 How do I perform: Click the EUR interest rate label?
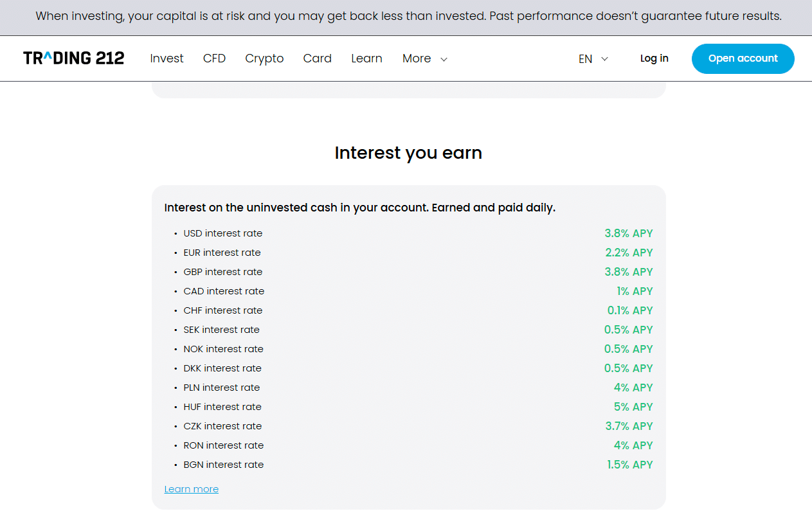click(x=222, y=253)
